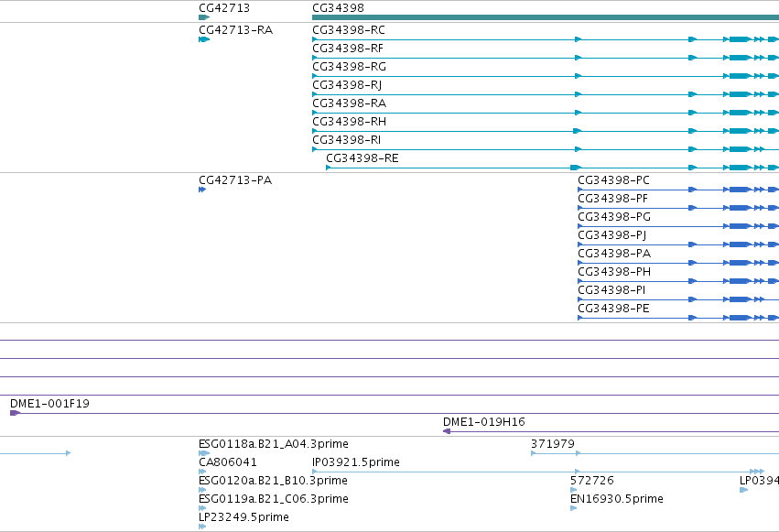Select transcript CG34398-RF label
Image resolution: width=779 pixels, height=532 pixels.
click(348, 49)
